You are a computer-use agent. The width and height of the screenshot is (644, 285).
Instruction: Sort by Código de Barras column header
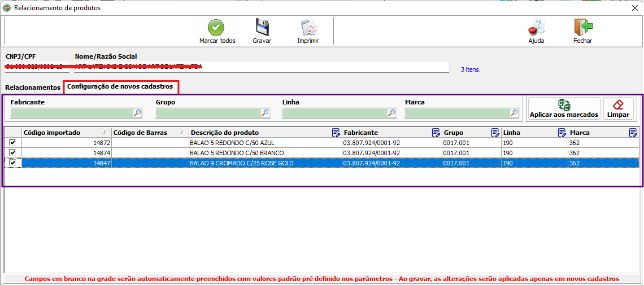[x=150, y=133]
